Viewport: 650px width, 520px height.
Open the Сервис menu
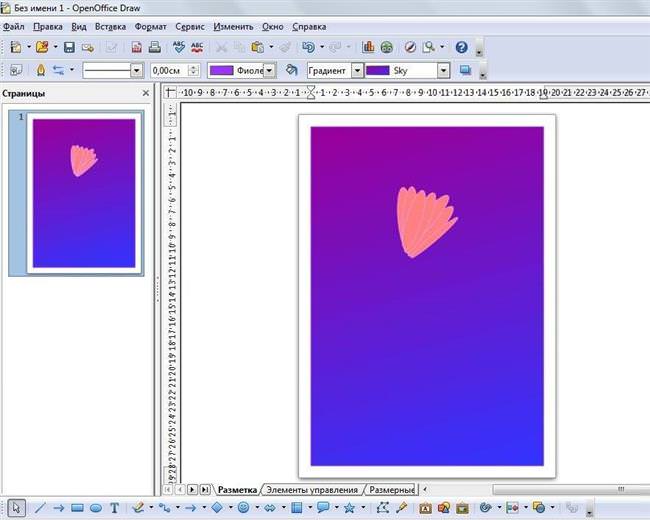coord(190,27)
